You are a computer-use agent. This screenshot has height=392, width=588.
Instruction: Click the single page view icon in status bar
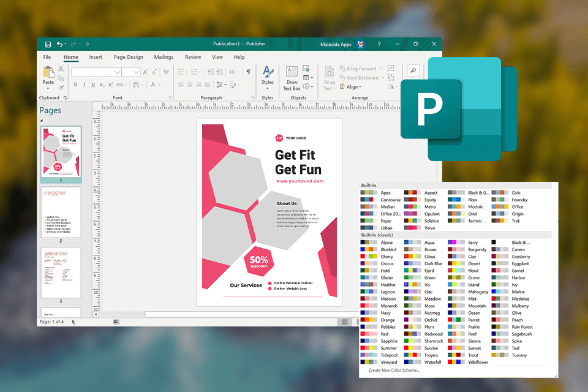(345, 322)
